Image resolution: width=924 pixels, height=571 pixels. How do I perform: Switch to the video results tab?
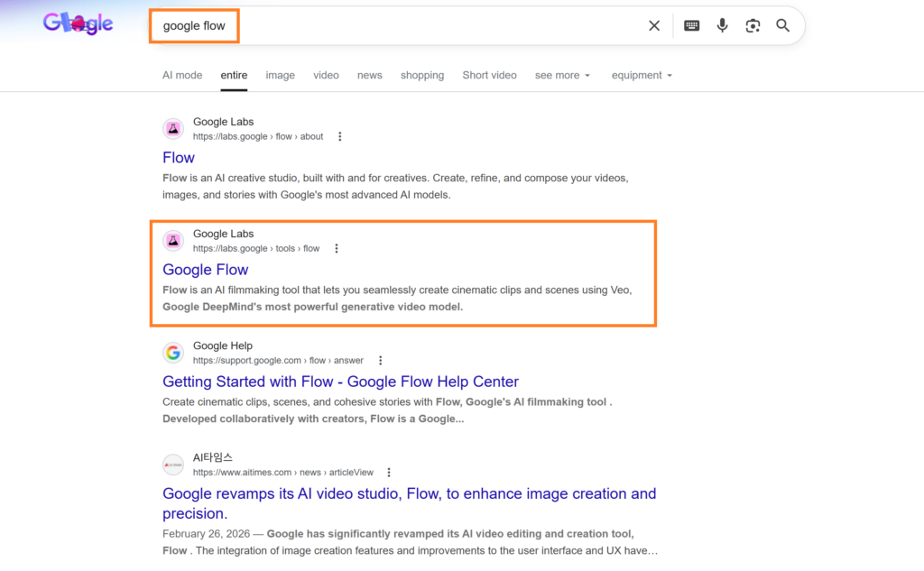pos(326,76)
